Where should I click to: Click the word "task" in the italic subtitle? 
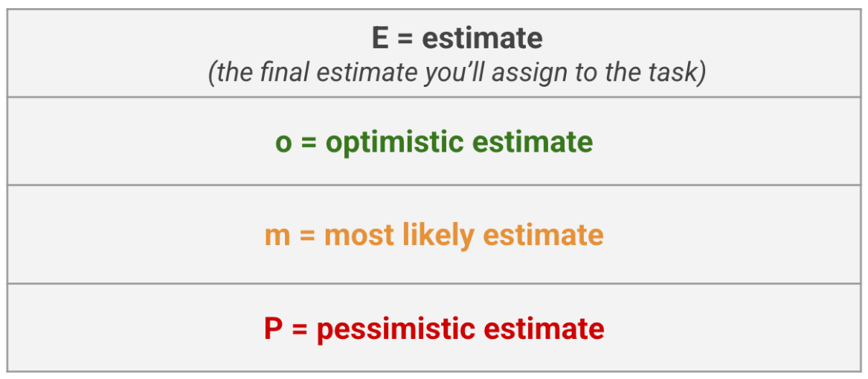coord(672,74)
